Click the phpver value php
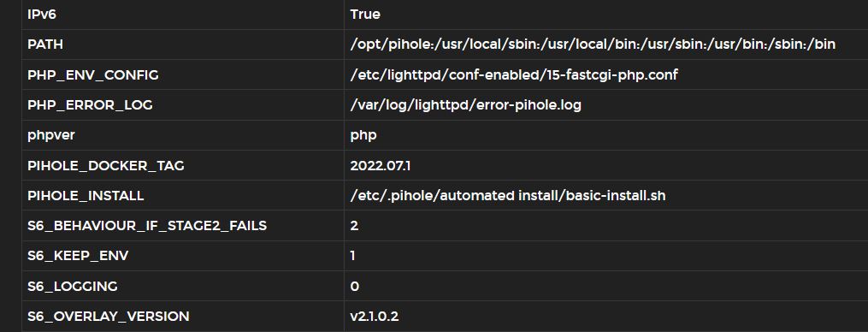Screen dimensions: 868x332 coord(363,135)
